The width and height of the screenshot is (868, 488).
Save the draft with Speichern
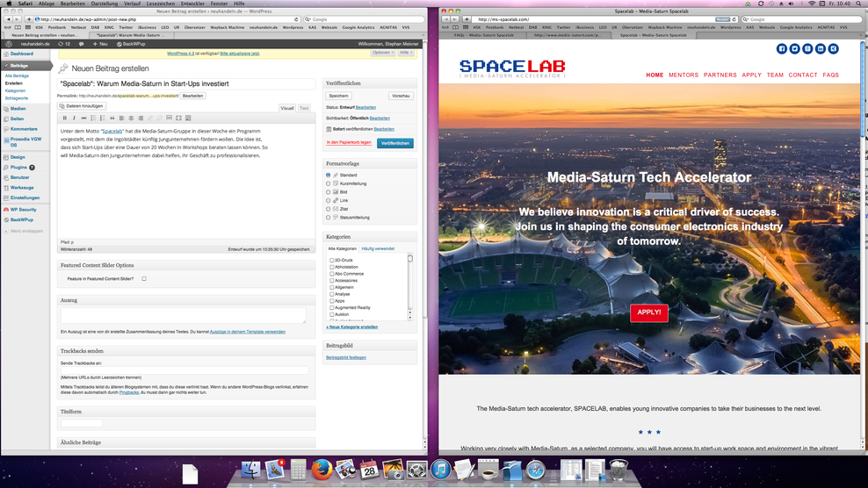[339, 96]
